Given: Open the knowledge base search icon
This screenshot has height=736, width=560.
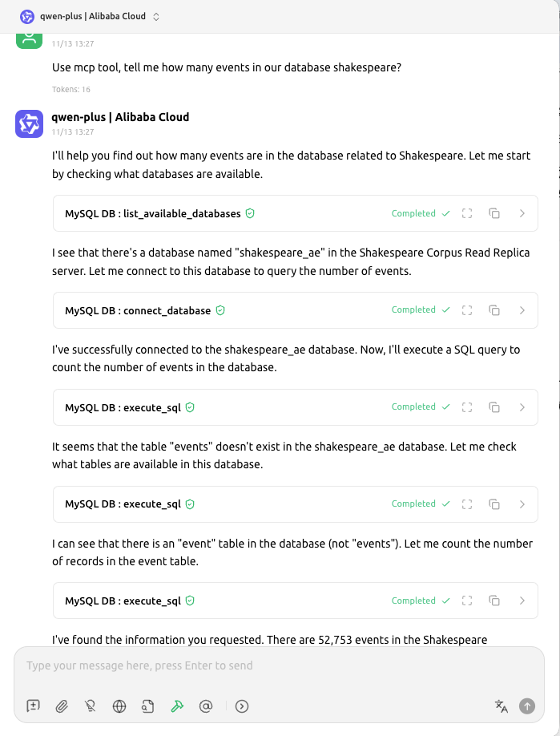Looking at the screenshot, I should (x=147, y=706).
